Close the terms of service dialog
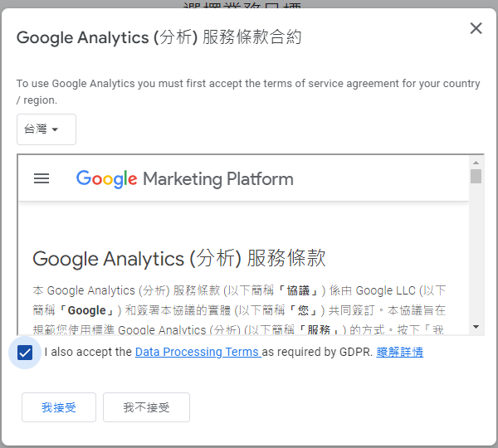Screen dimensions: 498x448 (x=476, y=28)
